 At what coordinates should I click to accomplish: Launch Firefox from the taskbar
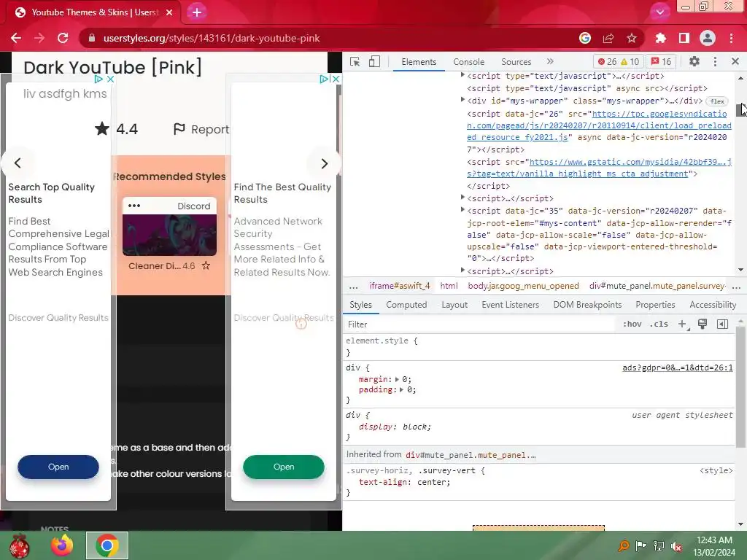coord(63,545)
